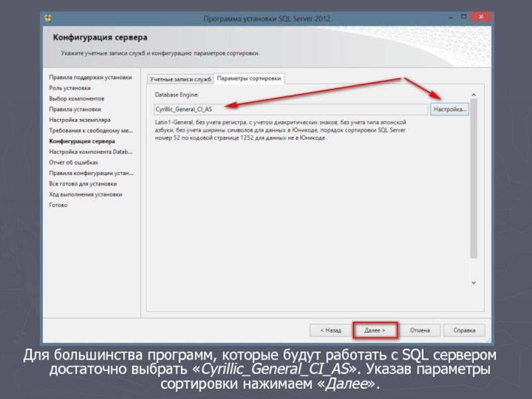Select Выбор компонентов step
The image size is (532, 399).
[76, 98]
